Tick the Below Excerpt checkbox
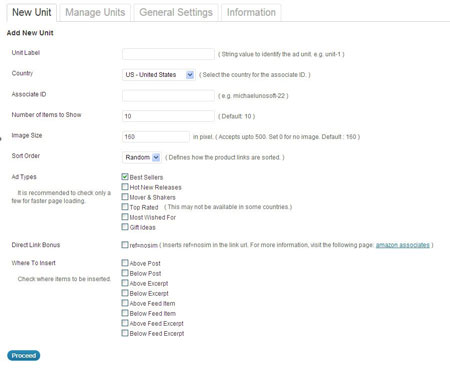450x369 pixels. (x=125, y=293)
